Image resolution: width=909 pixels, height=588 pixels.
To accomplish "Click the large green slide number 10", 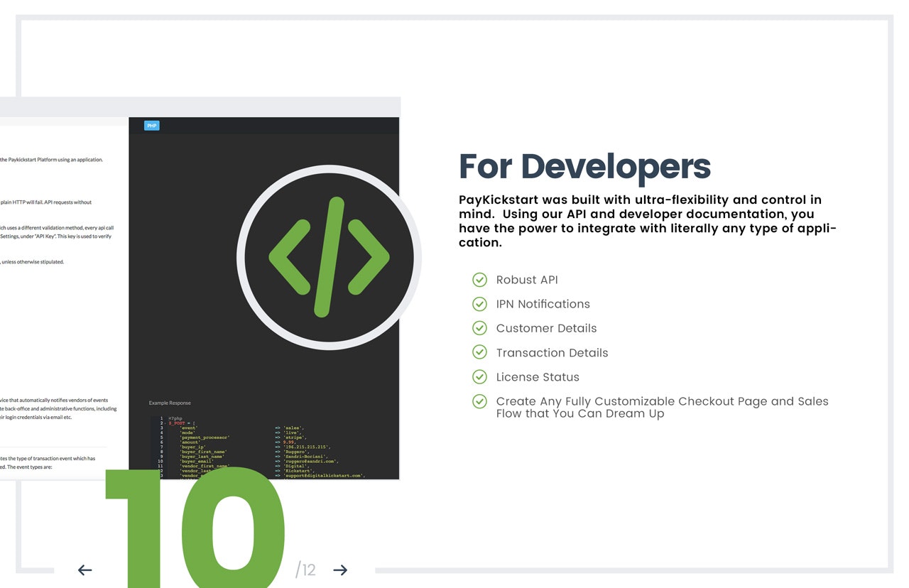I will [195, 528].
